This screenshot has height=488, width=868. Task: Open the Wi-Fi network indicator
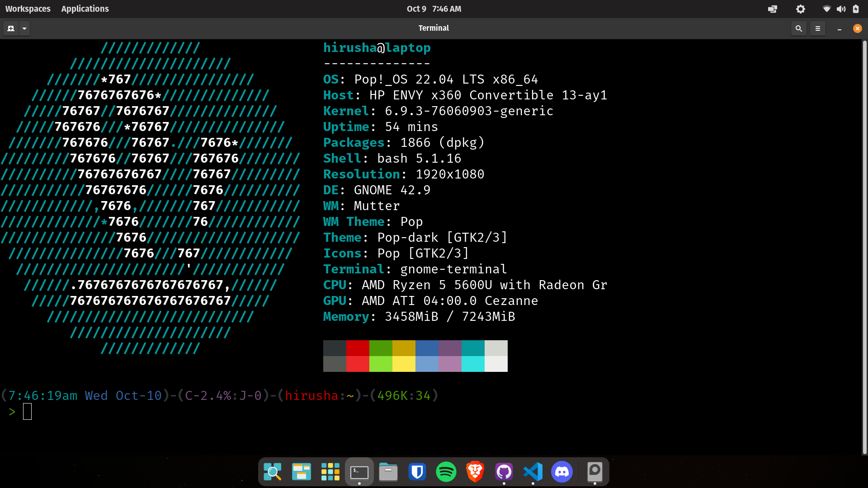point(827,9)
